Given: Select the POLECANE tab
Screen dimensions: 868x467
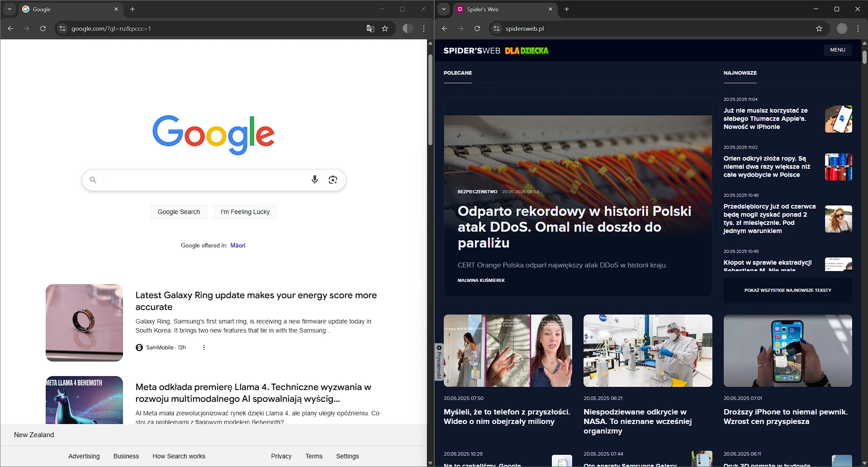Looking at the screenshot, I should point(458,73).
